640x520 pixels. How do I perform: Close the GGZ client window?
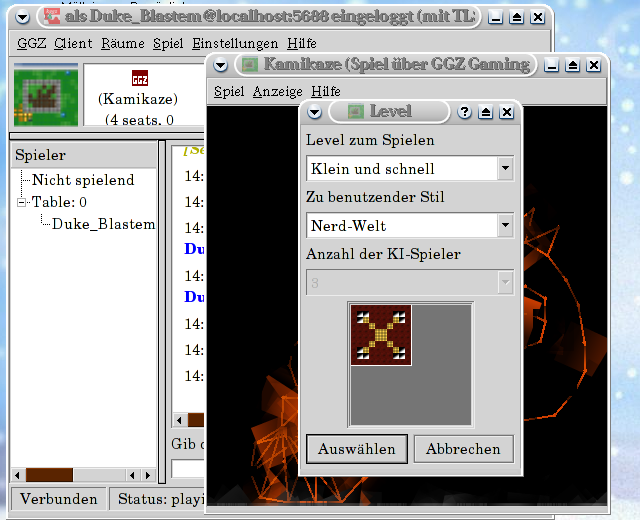pos(538,17)
